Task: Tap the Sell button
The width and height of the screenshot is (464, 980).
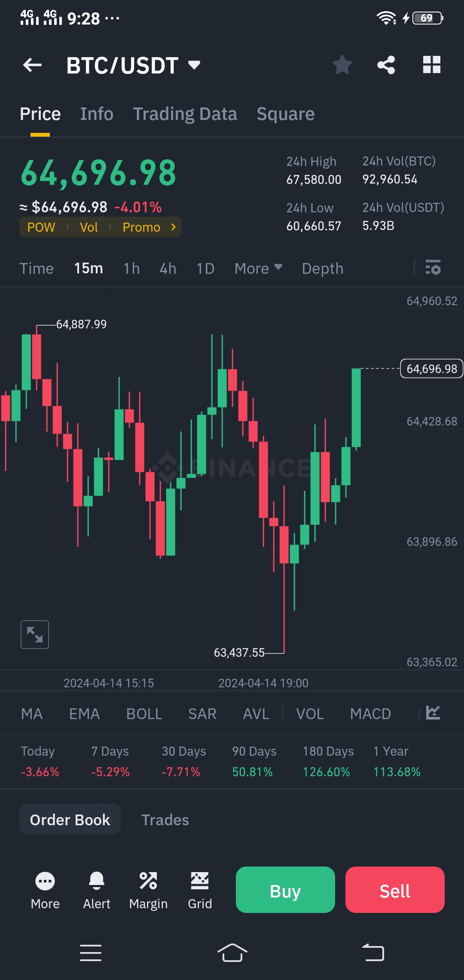Action: coord(395,890)
